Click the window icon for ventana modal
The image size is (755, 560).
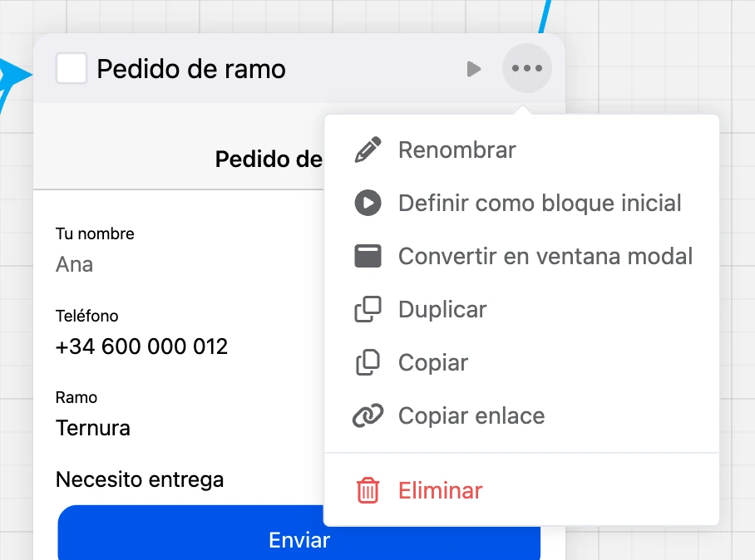tap(368, 256)
